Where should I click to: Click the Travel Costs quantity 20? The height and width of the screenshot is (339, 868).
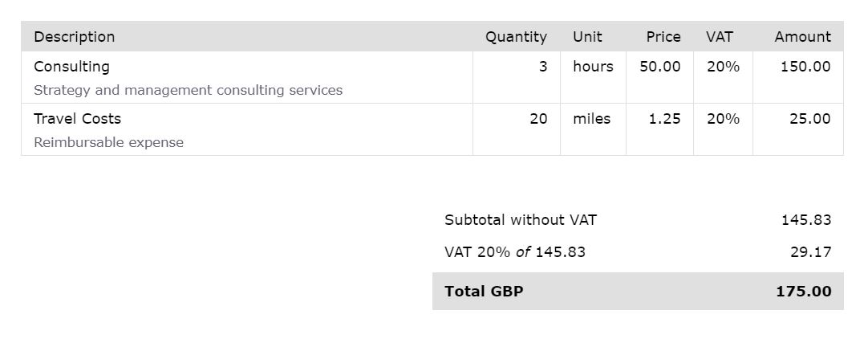[x=538, y=119]
